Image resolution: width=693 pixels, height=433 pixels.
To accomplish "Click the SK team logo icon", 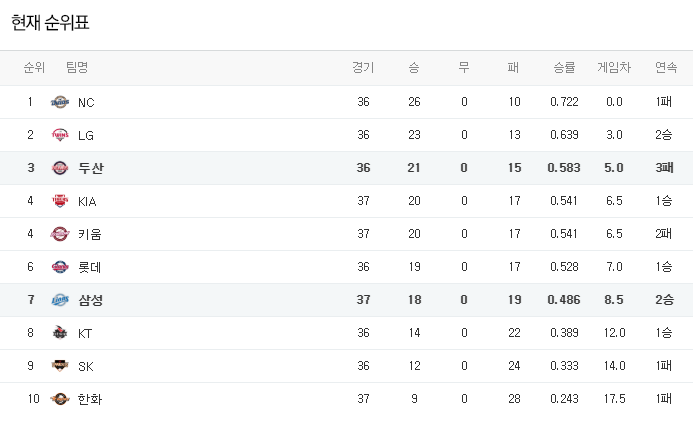I will click(60, 366).
